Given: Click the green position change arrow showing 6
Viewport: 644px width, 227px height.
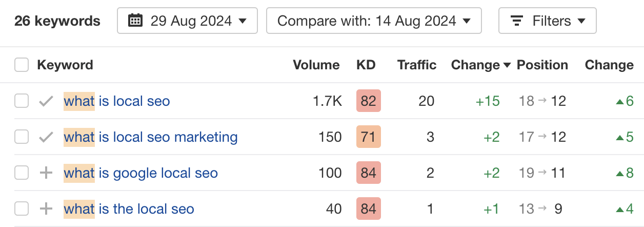Looking at the screenshot, I should coord(619,102).
